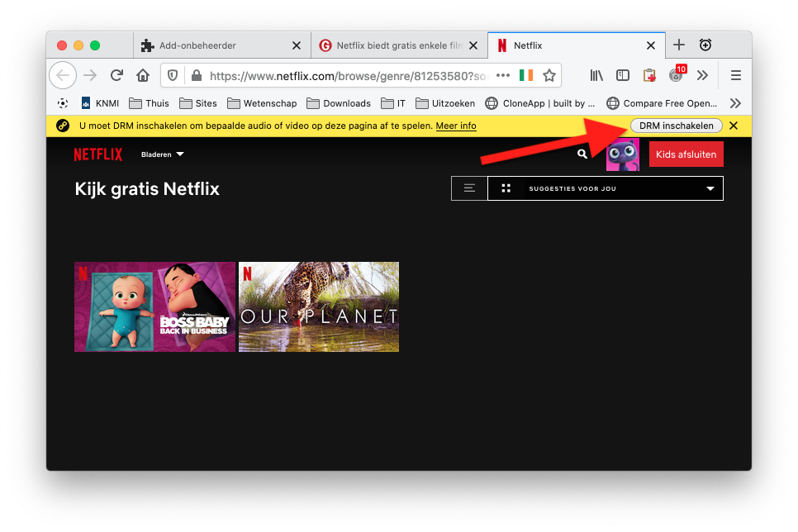Viewport: 798px width, 532px height.
Task: Open the Boss Baby Back in Business thumbnail
Action: (x=154, y=306)
